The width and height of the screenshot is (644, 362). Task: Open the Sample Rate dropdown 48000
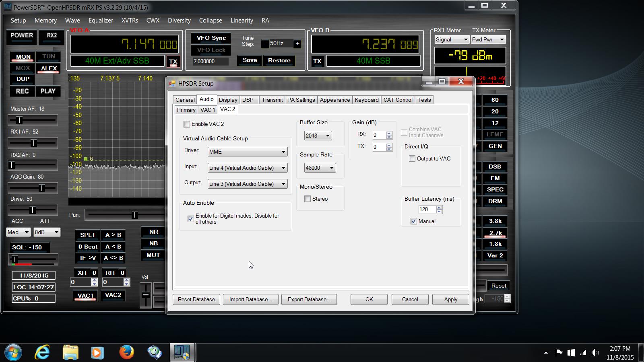pyautogui.click(x=320, y=168)
